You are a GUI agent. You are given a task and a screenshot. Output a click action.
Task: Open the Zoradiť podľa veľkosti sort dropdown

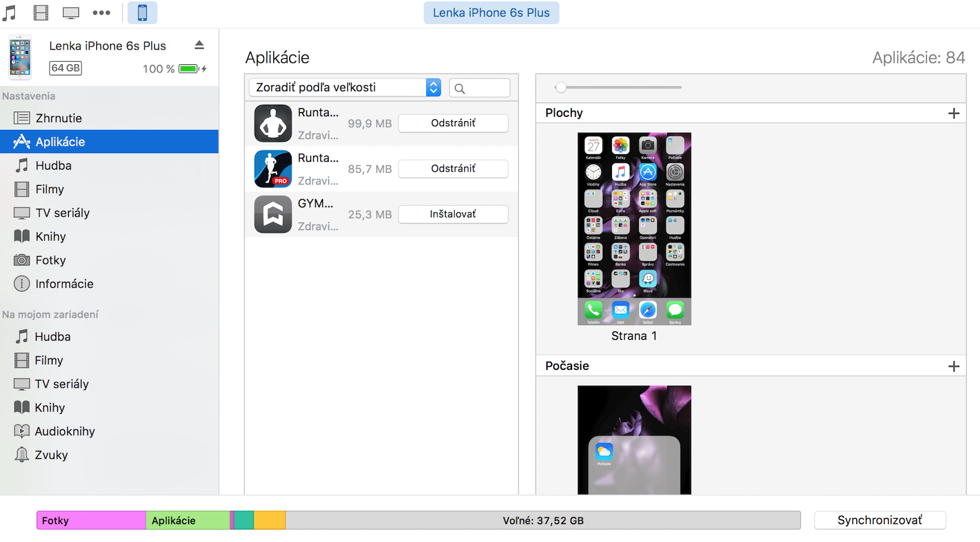tap(345, 88)
